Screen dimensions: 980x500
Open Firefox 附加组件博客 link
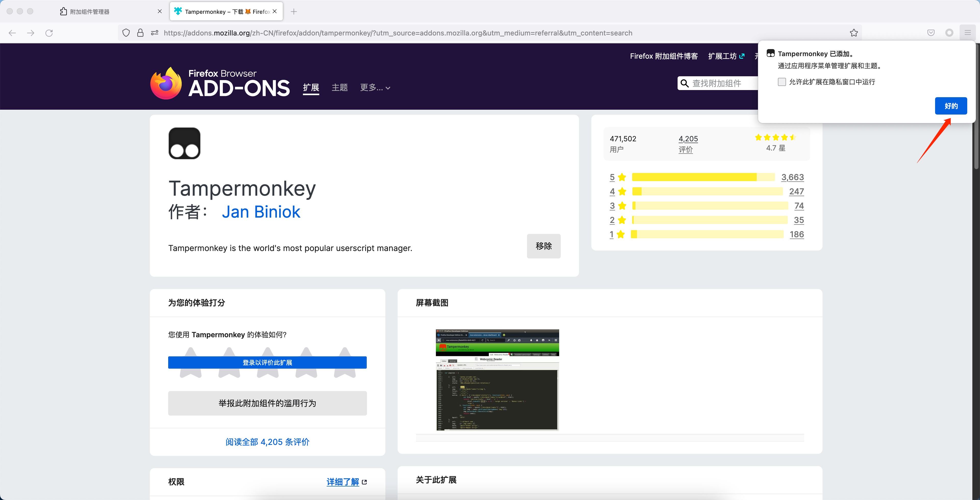click(664, 56)
